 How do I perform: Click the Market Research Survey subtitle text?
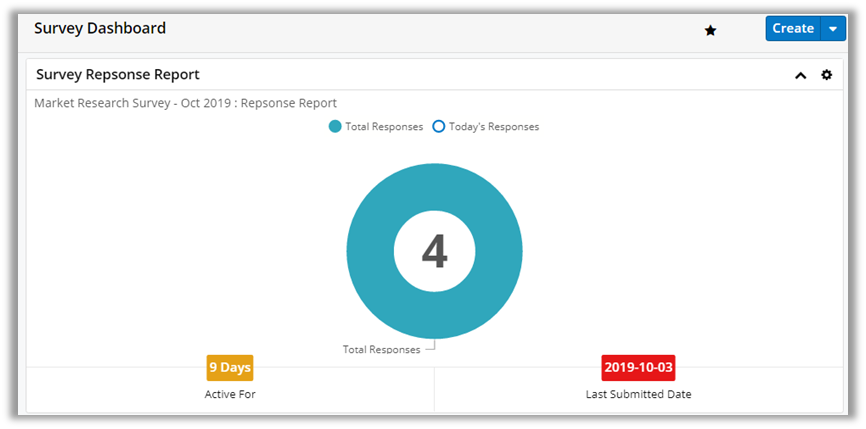point(185,103)
